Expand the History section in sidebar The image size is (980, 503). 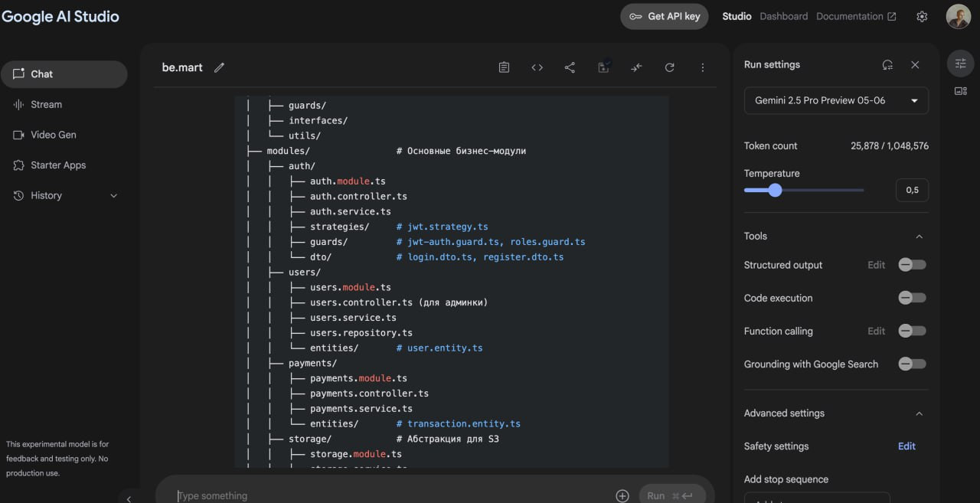(x=113, y=196)
